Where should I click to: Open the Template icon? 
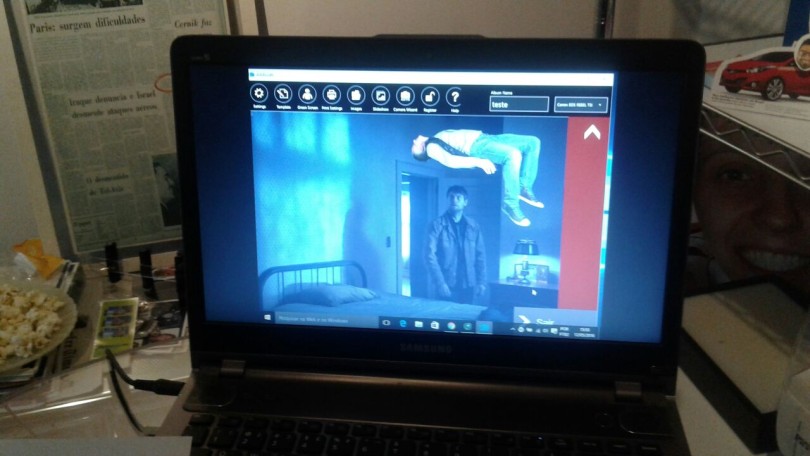click(x=283, y=94)
